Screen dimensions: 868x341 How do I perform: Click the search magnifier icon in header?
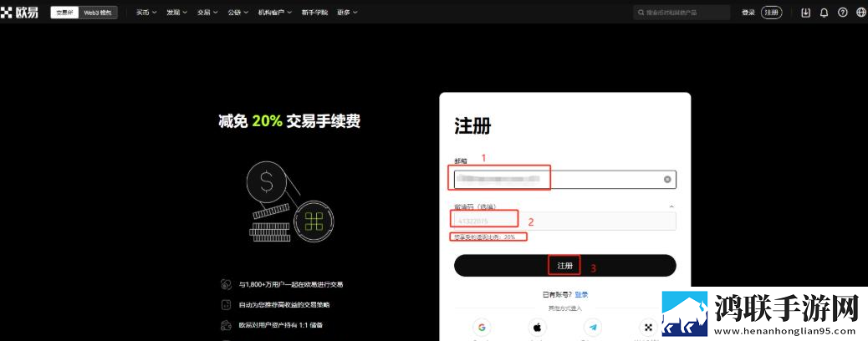click(641, 13)
